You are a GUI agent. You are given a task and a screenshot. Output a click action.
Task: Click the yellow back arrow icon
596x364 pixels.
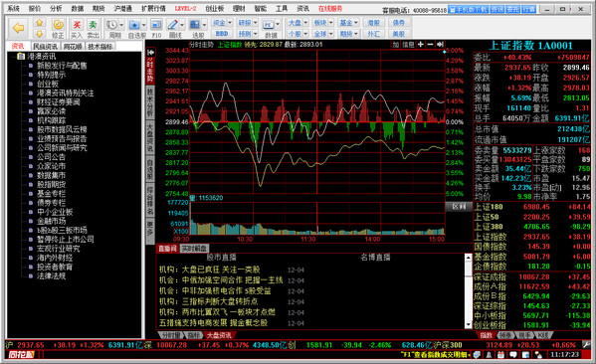(x=18, y=28)
